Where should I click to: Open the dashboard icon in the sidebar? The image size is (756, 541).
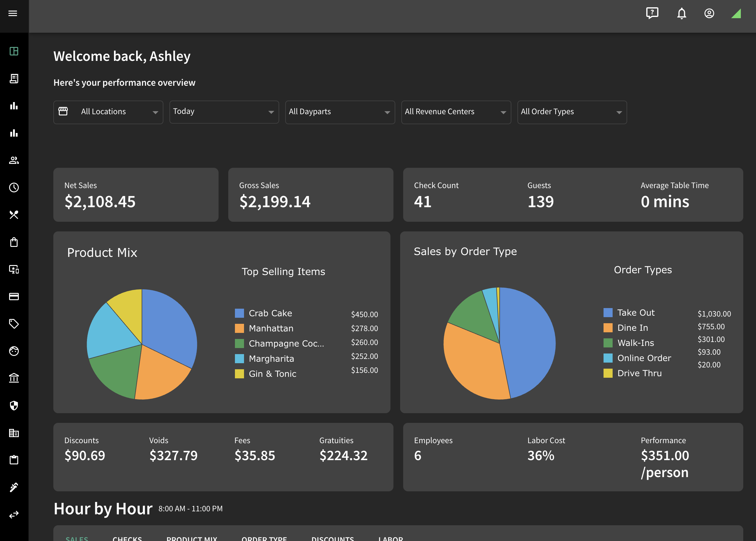point(14,51)
